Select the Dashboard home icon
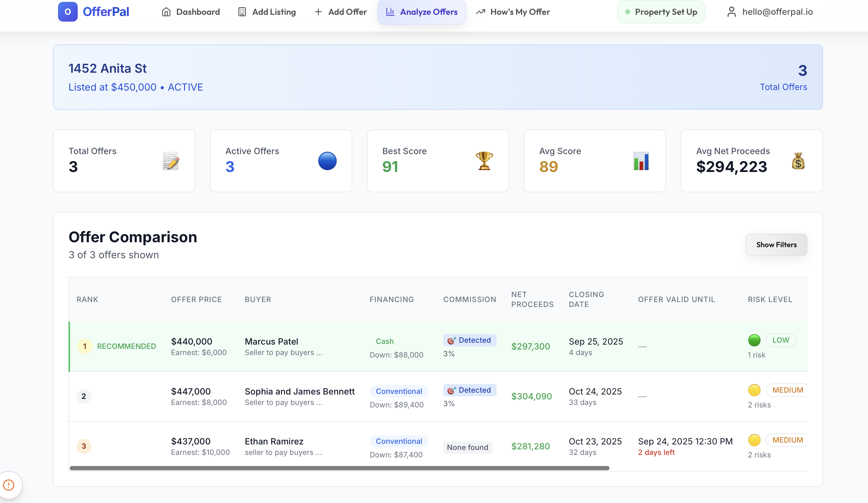 pos(166,12)
